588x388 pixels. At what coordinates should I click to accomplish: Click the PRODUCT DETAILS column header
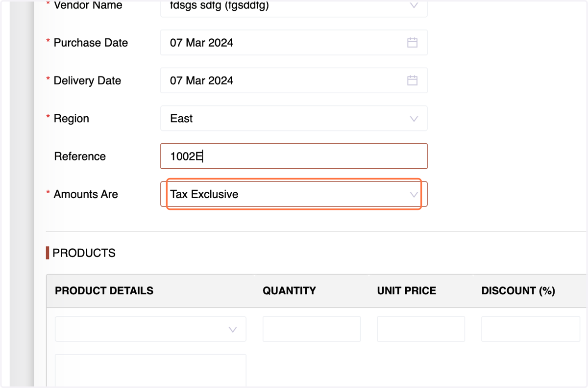click(x=104, y=291)
